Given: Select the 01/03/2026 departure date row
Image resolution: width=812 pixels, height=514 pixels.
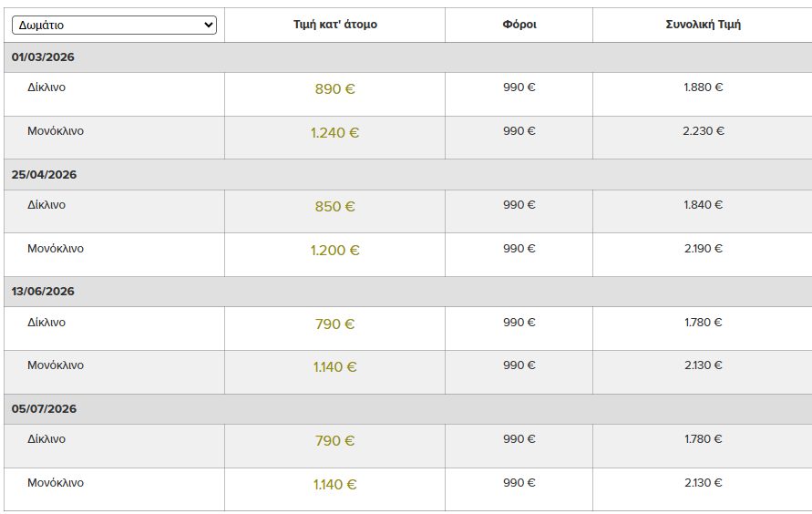Looking at the screenshot, I should 43,57.
